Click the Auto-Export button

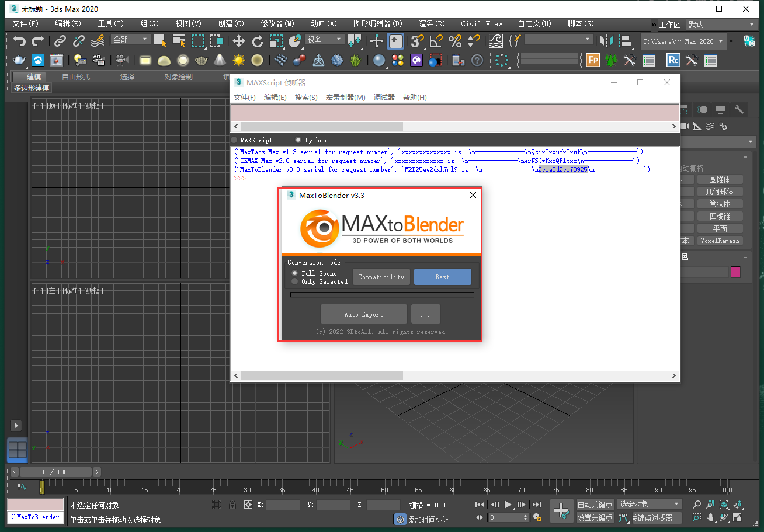364,314
